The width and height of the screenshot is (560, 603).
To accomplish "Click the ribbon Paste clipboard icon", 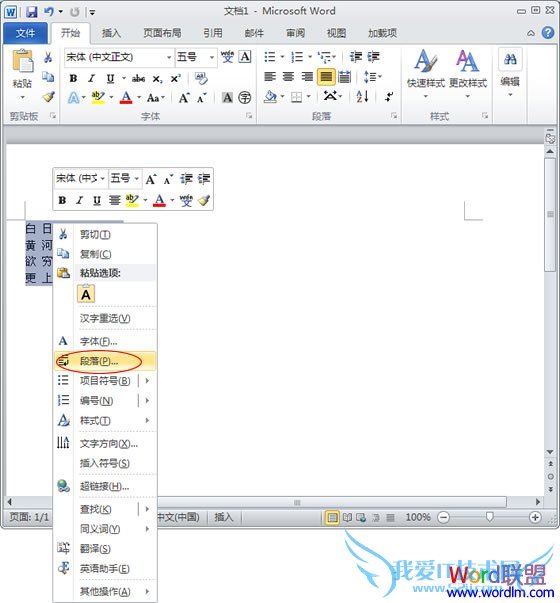I will (x=23, y=61).
